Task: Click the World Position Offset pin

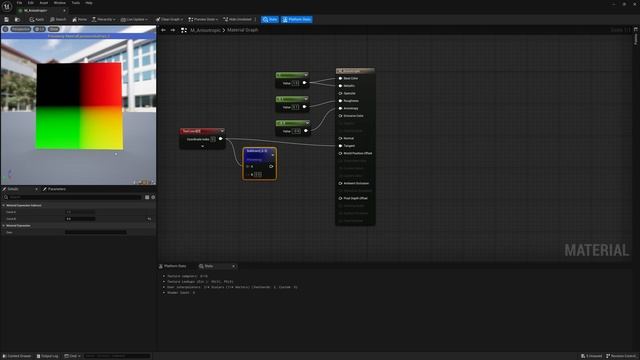Action: click(340, 153)
